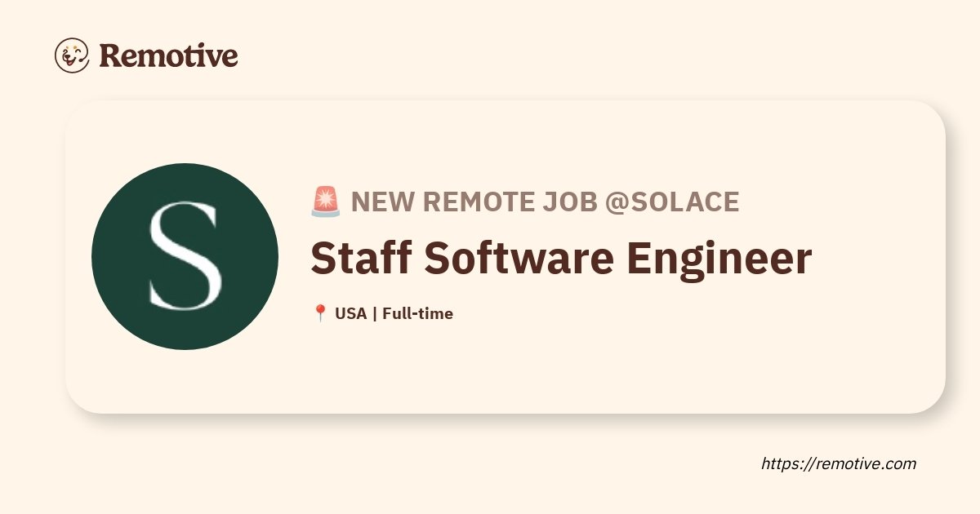This screenshot has width=980, height=514.
Task: Select the USA location label
Action: click(x=351, y=313)
